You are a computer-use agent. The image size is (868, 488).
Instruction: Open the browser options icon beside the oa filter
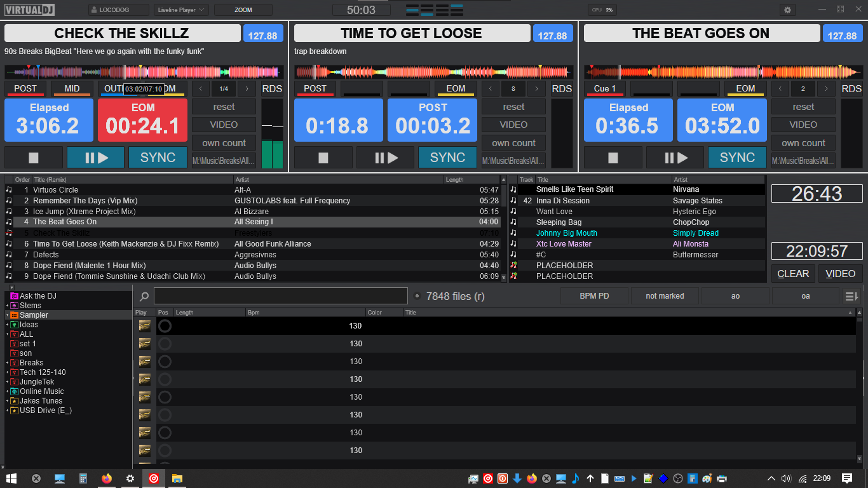851,296
